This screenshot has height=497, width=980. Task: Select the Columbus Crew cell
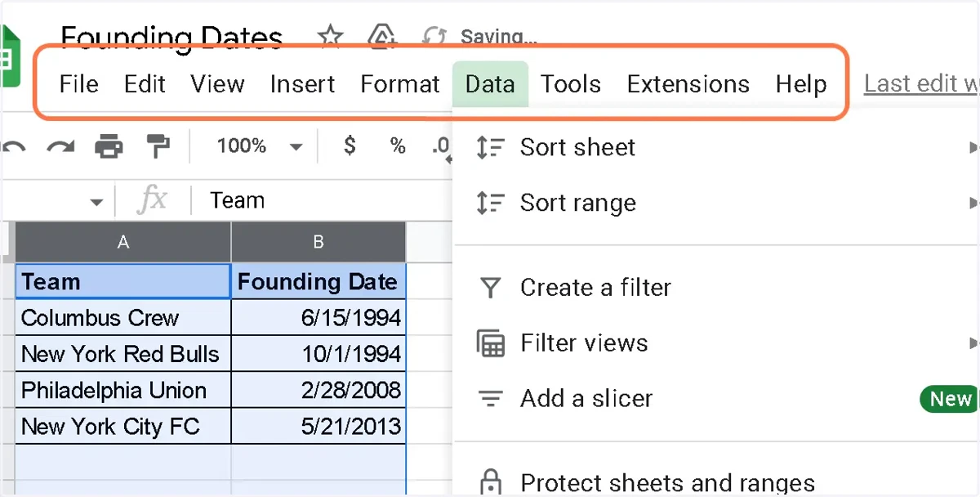123,317
